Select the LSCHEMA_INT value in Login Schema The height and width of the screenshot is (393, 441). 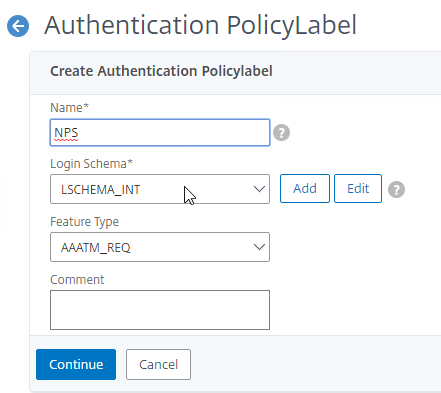point(100,190)
